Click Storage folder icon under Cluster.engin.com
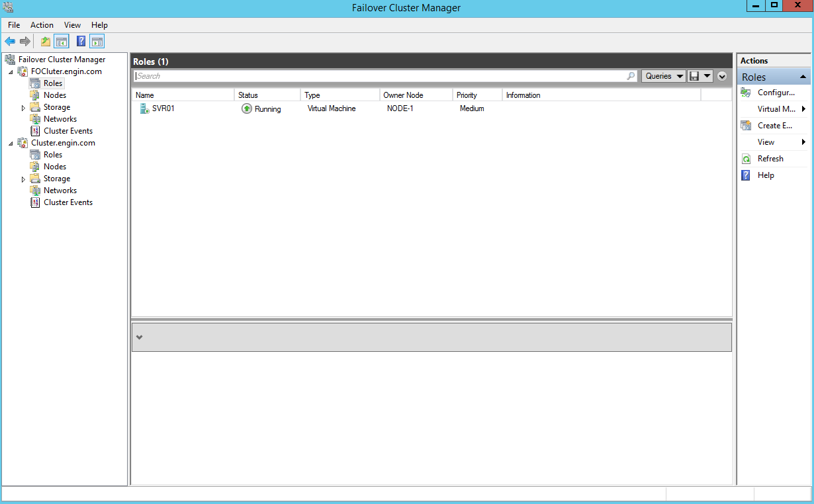Viewport: 814px width, 504px height. tap(35, 179)
